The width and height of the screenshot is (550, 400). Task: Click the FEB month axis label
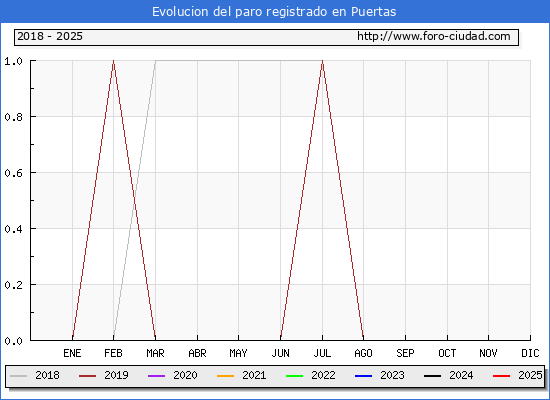tap(113, 353)
